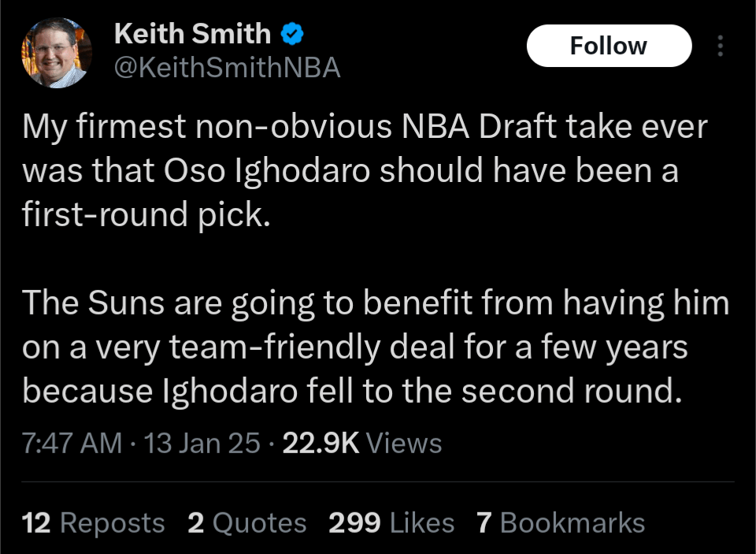Click the "13 Jan 25" date

[x=202, y=444]
